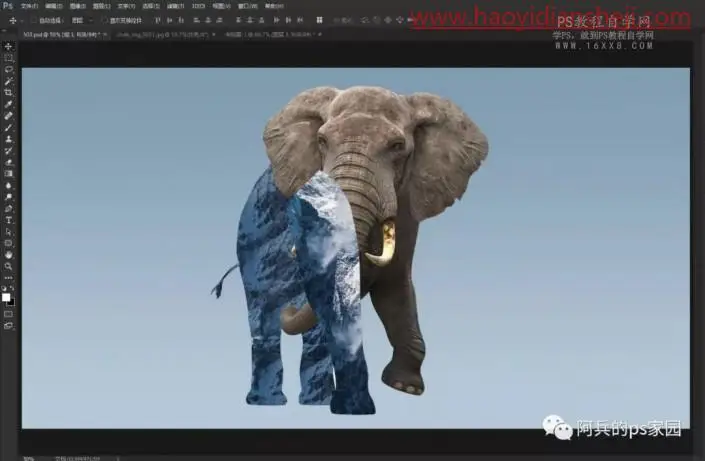Select the Brush tool
This screenshot has height=461, width=705.
[8, 127]
